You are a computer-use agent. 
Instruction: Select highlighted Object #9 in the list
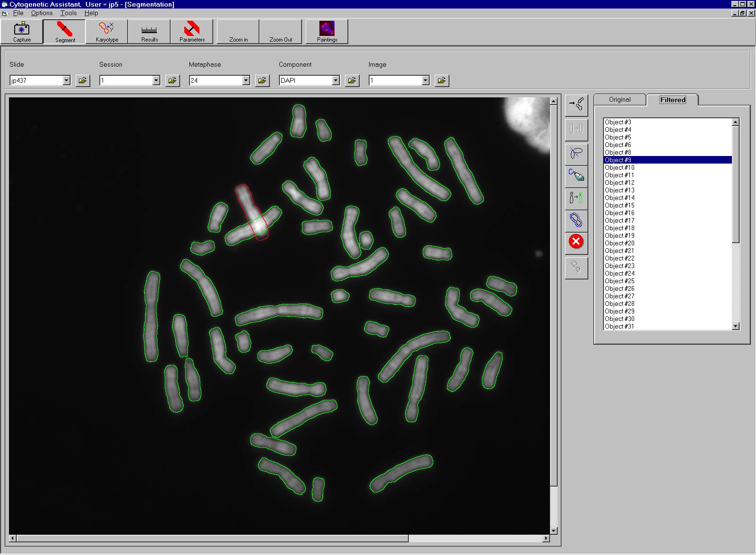click(x=668, y=160)
